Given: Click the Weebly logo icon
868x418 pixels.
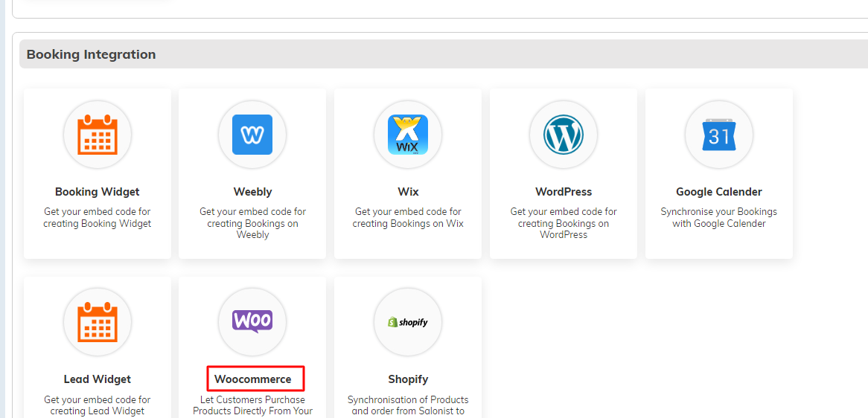Looking at the screenshot, I should point(252,135).
